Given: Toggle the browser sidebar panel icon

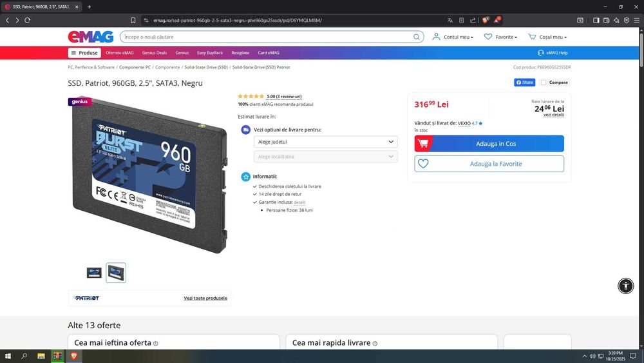Looking at the screenshot, I should point(596,20).
